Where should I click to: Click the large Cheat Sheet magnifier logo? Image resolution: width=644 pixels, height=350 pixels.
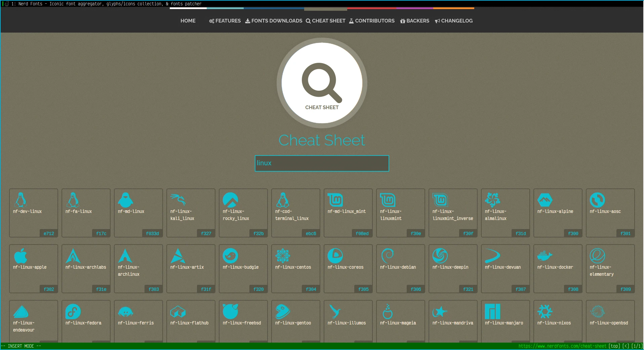pyautogui.click(x=322, y=83)
